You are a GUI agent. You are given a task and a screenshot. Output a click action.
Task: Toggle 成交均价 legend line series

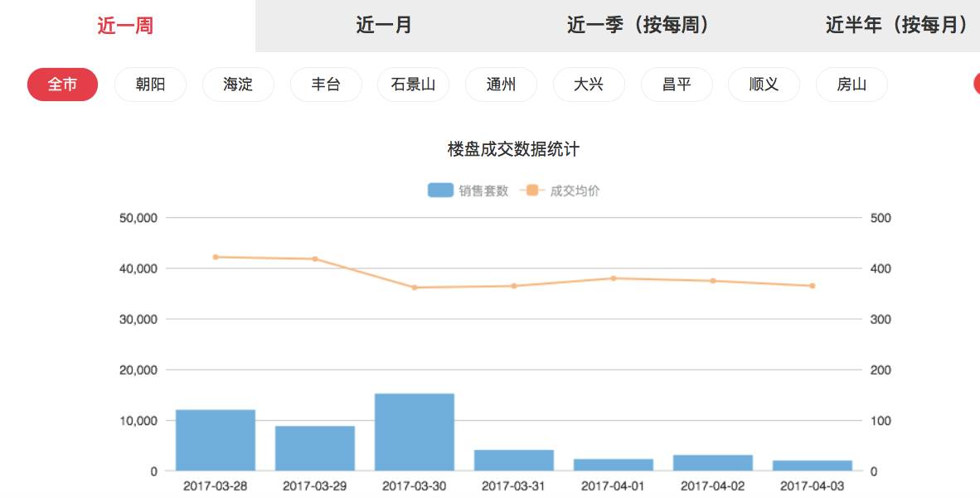tap(560, 191)
